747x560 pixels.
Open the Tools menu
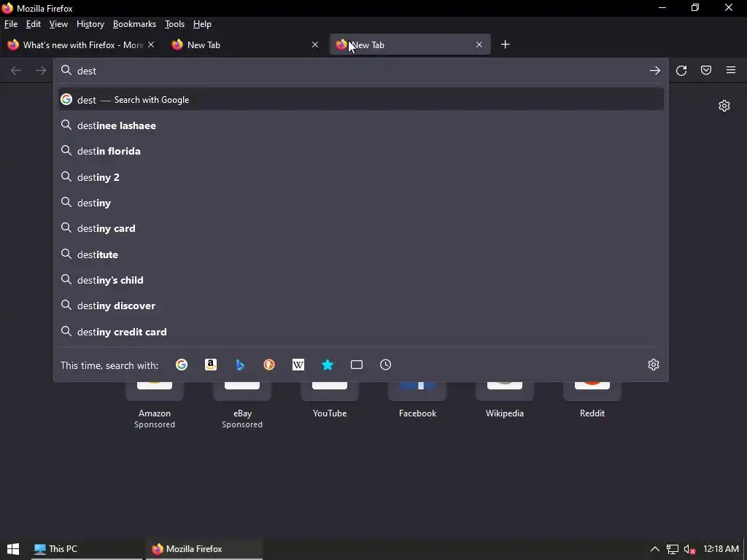click(x=174, y=24)
